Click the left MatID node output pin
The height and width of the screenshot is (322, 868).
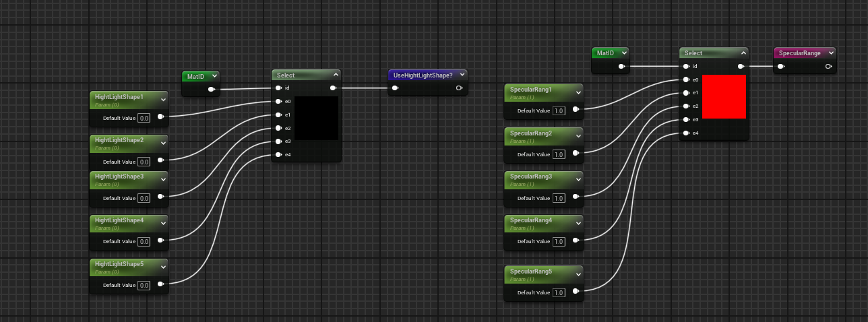click(x=212, y=89)
